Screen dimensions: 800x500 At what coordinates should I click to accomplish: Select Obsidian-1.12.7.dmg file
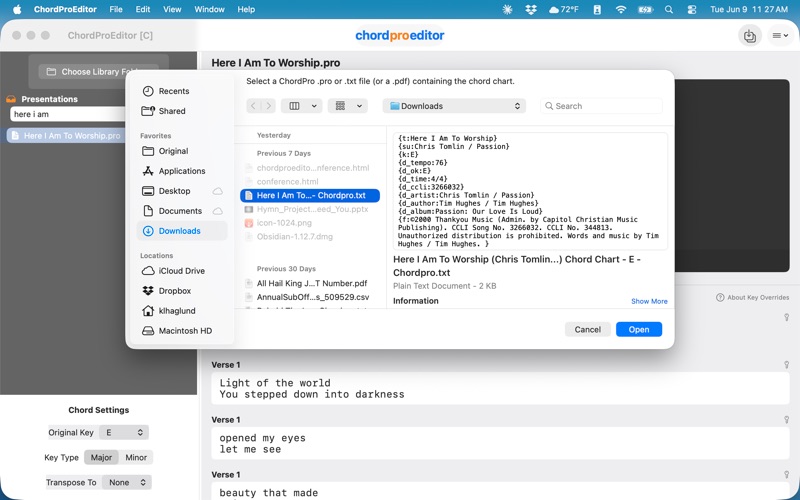[310, 237]
